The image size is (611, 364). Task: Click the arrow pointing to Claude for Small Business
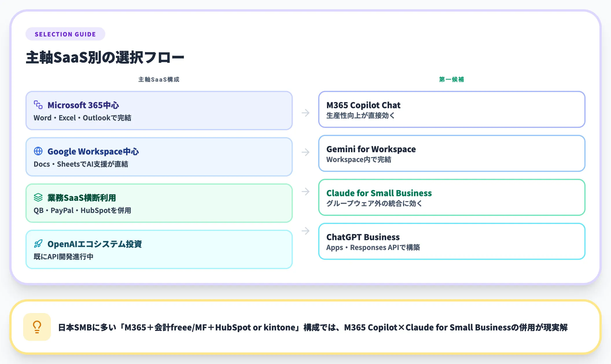coord(305,192)
